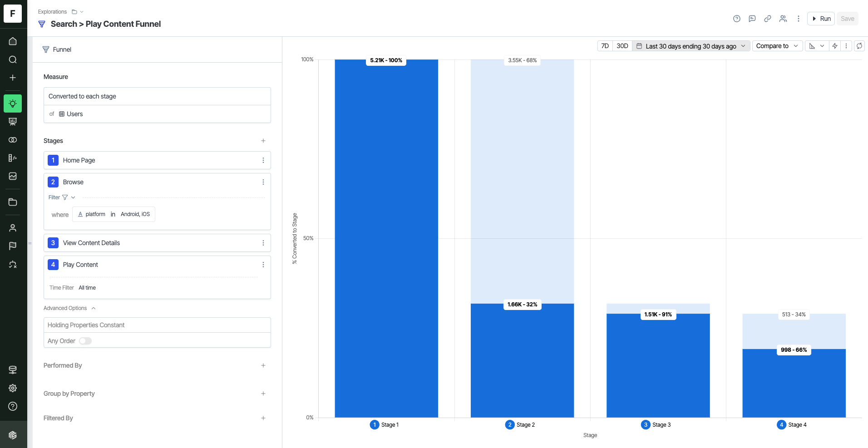Open the chart type dropdown
The width and height of the screenshot is (868, 448).
click(817, 46)
